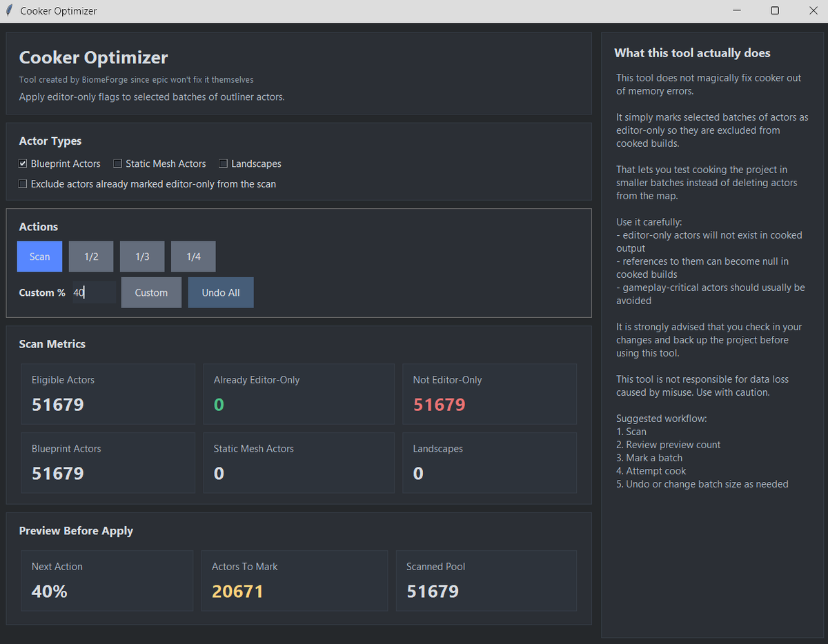Click the '4. Attempt cook' workflow step
Viewport: 828px width, 644px height.
click(x=651, y=471)
